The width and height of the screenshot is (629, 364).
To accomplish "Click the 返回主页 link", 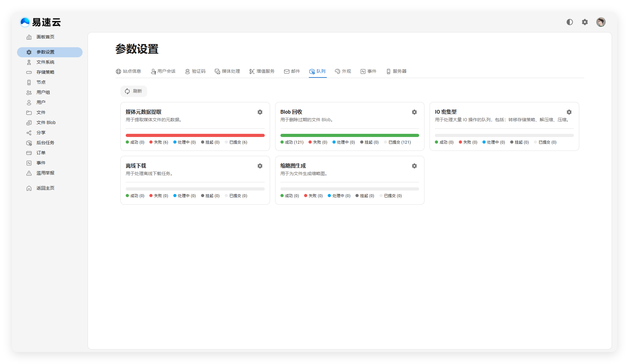I will tap(45, 188).
